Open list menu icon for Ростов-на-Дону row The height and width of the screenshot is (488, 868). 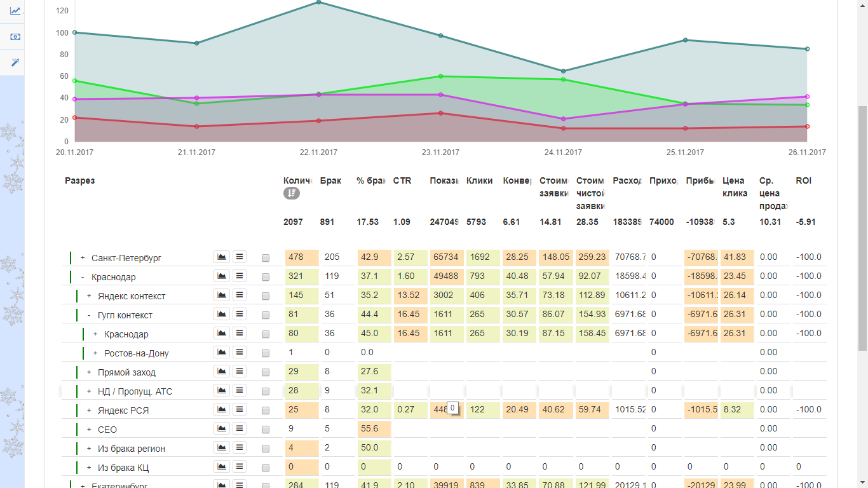pyautogui.click(x=240, y=352)
